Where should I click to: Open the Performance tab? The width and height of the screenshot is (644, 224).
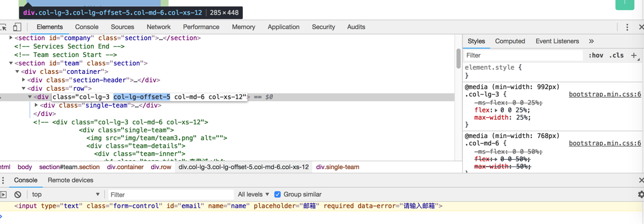click(x=201, y=27)
